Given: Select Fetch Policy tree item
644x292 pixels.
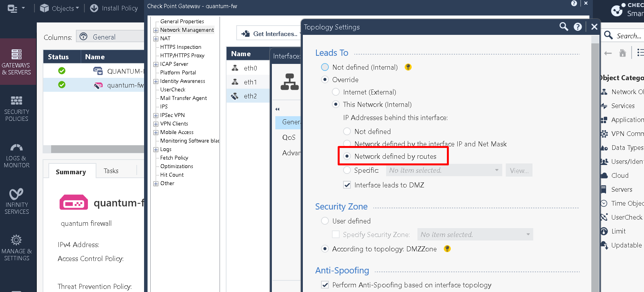Looking at the screenshot, I should (174, 158).
